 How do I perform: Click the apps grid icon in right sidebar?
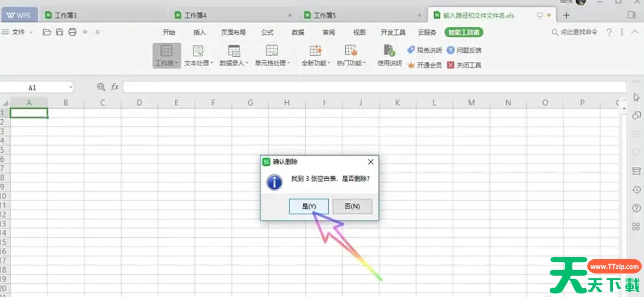pos(636,226)
